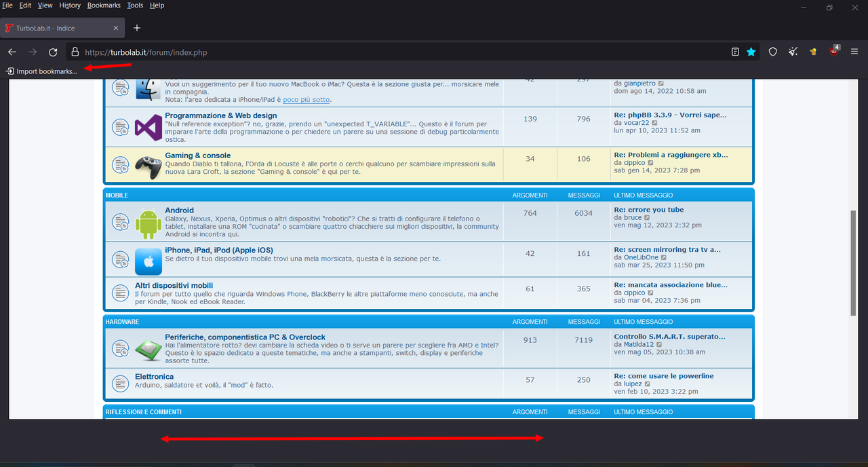The height and width of the screenshot is (467, 868).
Task: Select the TurboLab.it - Indice tab
Action: click(62, 28)
